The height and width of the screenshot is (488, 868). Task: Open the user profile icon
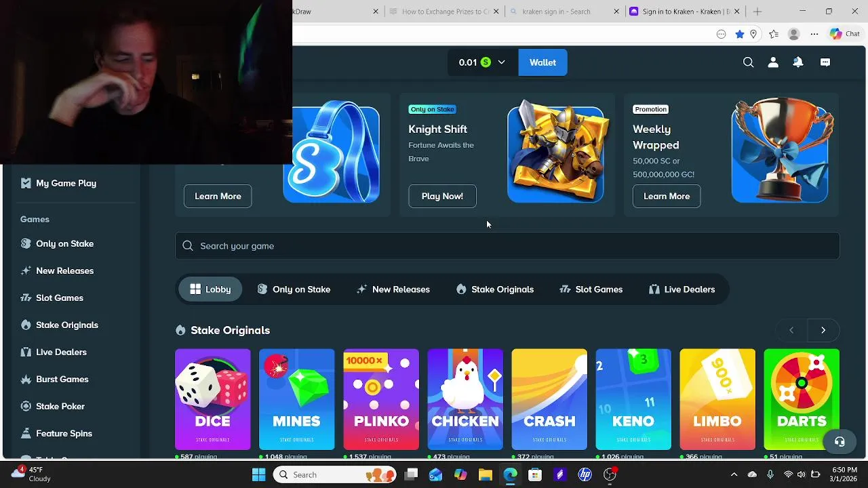(x=773, y=62)
